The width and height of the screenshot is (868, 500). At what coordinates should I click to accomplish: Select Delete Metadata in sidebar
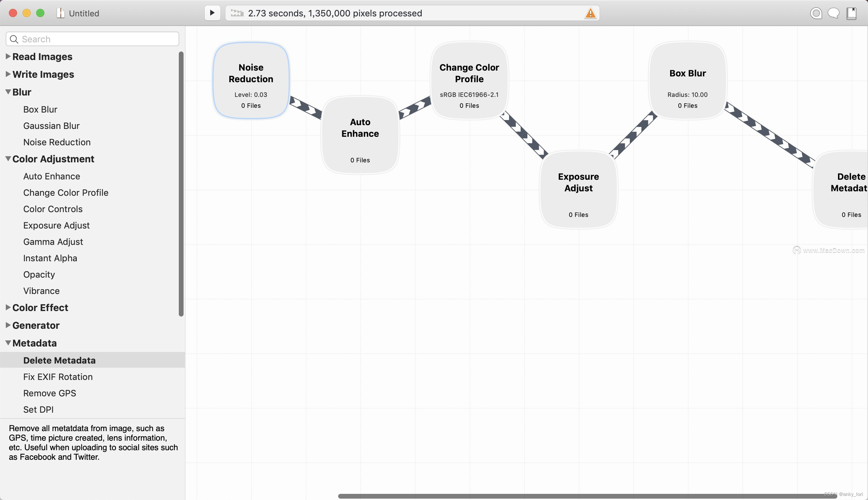(59, 360)
